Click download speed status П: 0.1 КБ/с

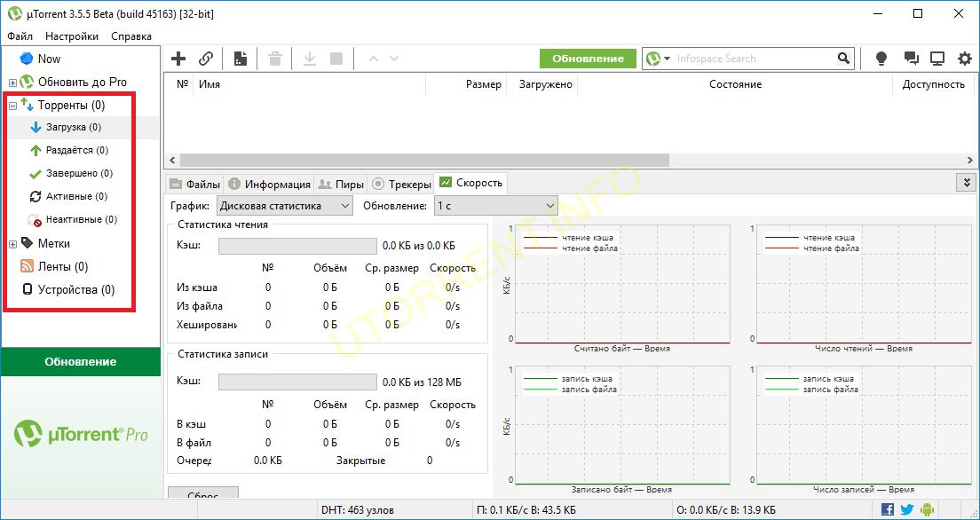pyautogui.click(x=526, y=510)
